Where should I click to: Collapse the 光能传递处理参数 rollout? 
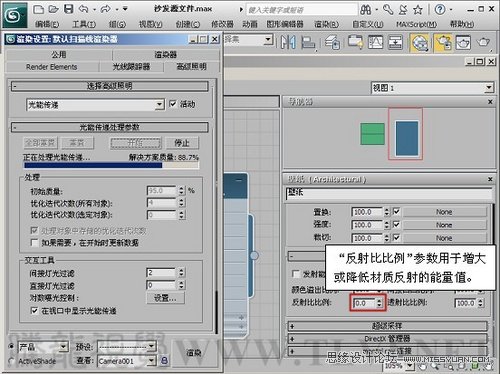pos(110,127)
